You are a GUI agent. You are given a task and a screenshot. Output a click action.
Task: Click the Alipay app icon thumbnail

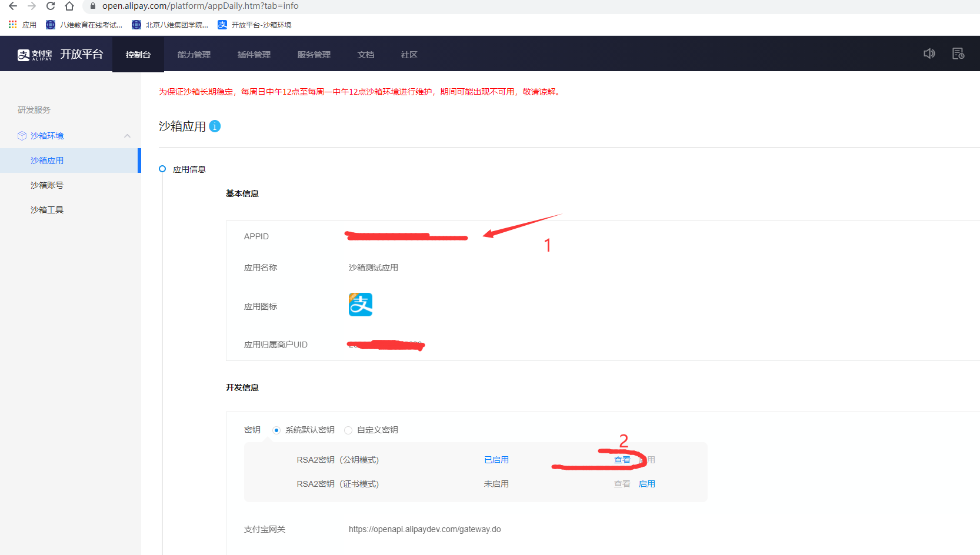pyautogui.click(x=361, y=305)
